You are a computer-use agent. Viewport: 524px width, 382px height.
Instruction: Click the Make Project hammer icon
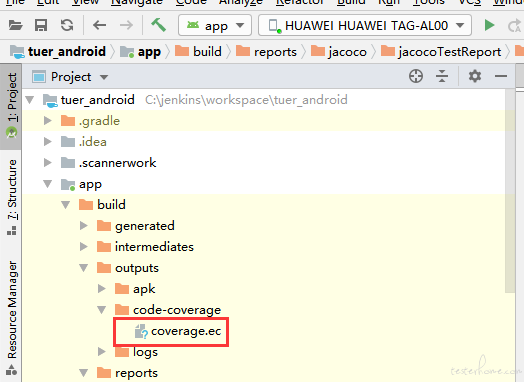(158, 25)
